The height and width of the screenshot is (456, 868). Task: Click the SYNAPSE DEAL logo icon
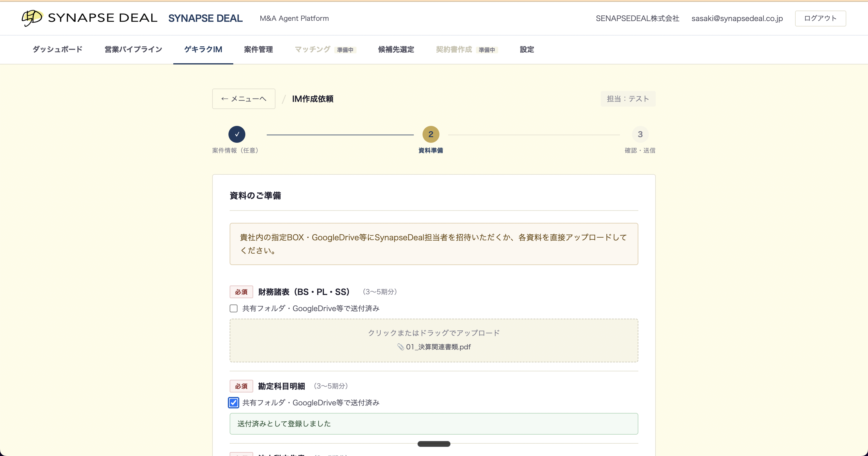[x=32, y=18]
